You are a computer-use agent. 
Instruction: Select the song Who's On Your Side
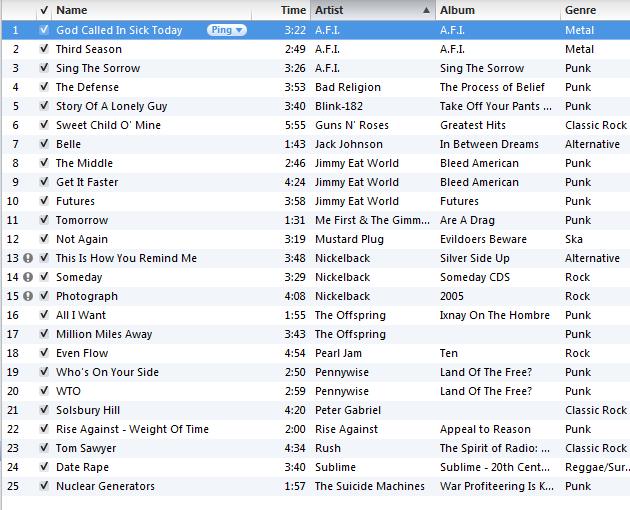(x=107, y=372)
